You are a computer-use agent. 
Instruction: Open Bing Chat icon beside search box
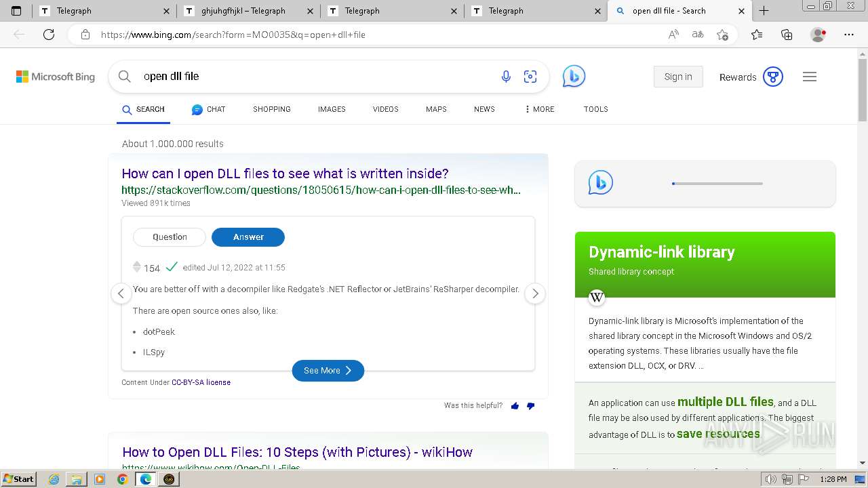574,77
